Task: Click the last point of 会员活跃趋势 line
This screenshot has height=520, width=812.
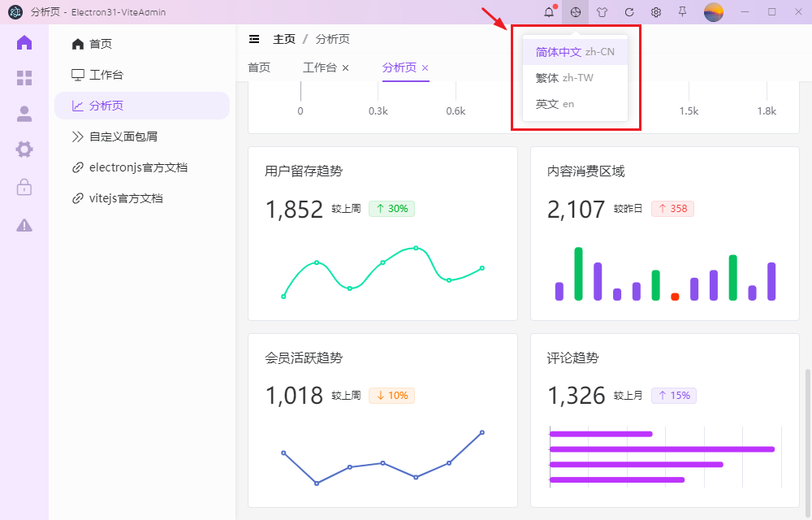Action: click(482, 432)
